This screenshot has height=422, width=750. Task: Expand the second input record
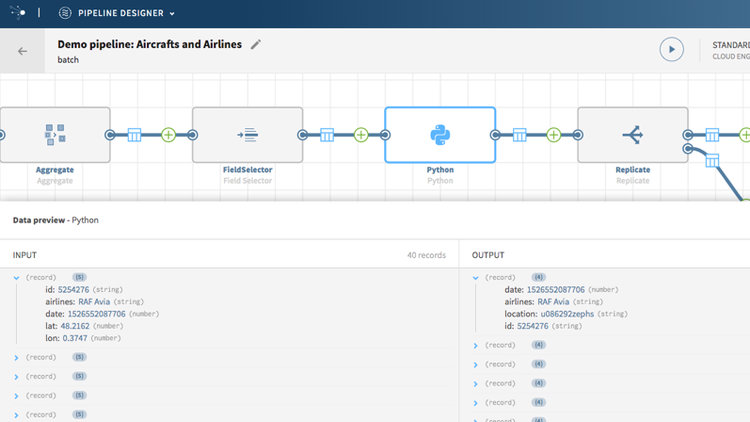tap(17, 357)
